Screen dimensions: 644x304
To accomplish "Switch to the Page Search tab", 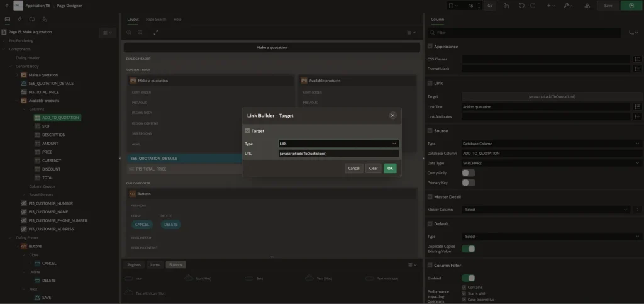I will coord(156,20).
